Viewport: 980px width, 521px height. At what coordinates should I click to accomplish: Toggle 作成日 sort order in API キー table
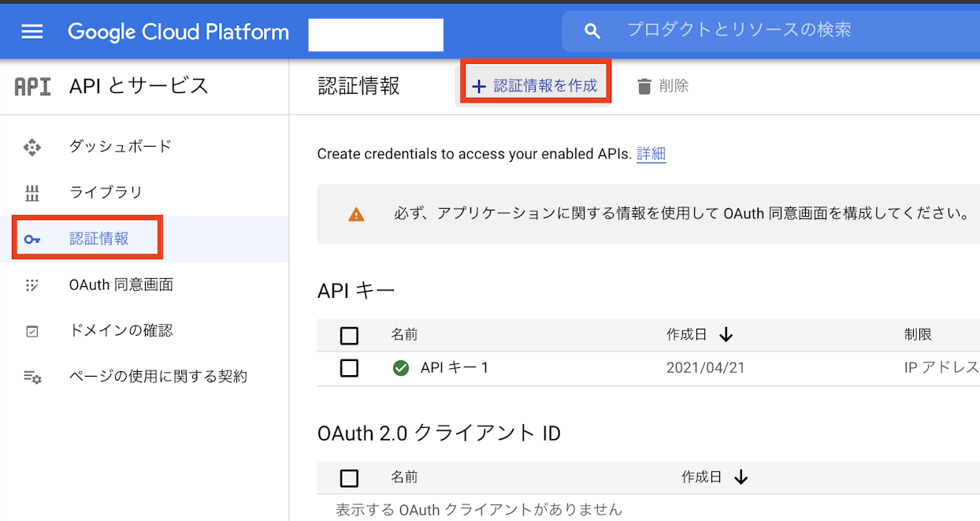coord(726,334)
